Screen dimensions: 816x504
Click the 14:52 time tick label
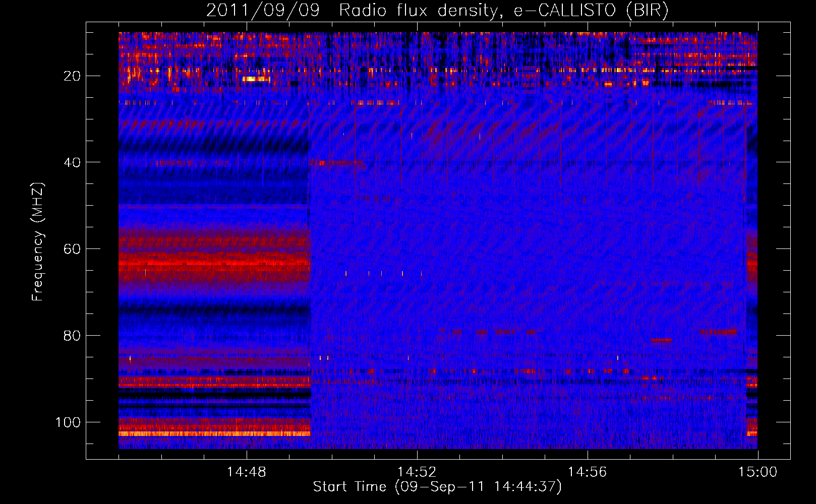click(417, 472)
